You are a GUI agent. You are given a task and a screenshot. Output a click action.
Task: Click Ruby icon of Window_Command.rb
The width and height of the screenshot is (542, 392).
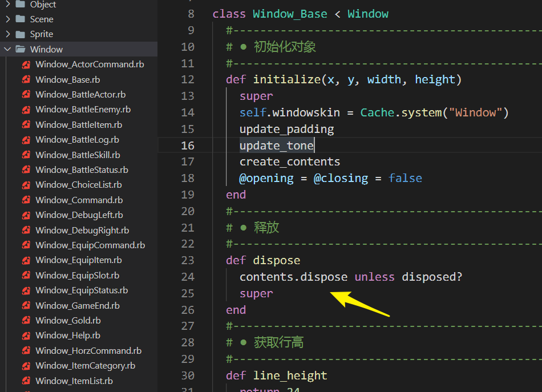26,200
